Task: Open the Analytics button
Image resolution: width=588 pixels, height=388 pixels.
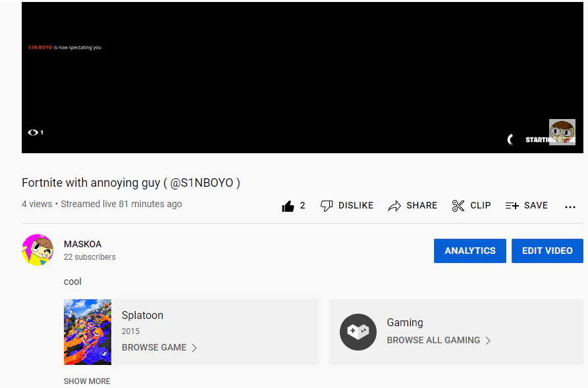Action: coord(470,251)
